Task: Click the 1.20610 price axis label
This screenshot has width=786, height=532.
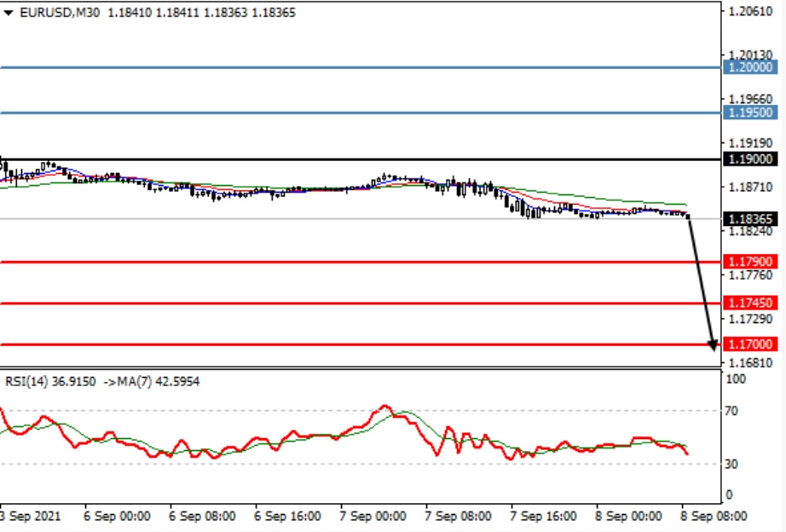Action: [750, 11]
